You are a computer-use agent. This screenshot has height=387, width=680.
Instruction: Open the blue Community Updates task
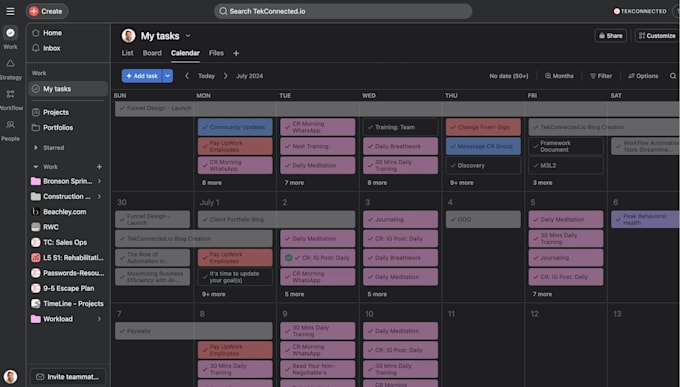tap(235, 127)
